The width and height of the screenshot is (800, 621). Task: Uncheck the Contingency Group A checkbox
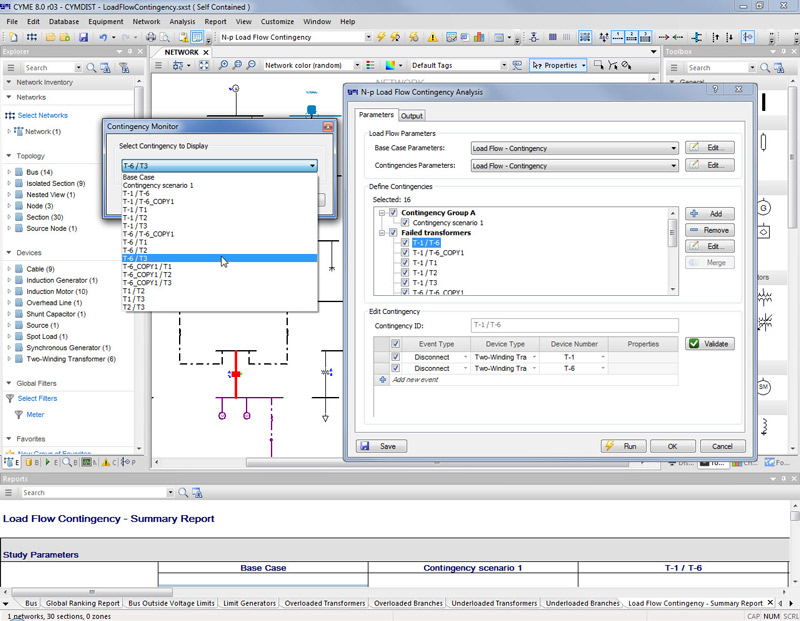point(393,213)
